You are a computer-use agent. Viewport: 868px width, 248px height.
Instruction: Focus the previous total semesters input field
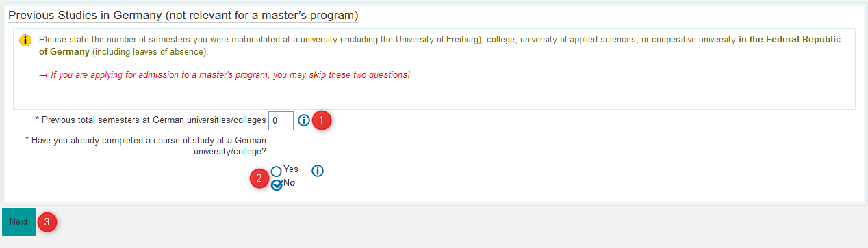point(281,120)
